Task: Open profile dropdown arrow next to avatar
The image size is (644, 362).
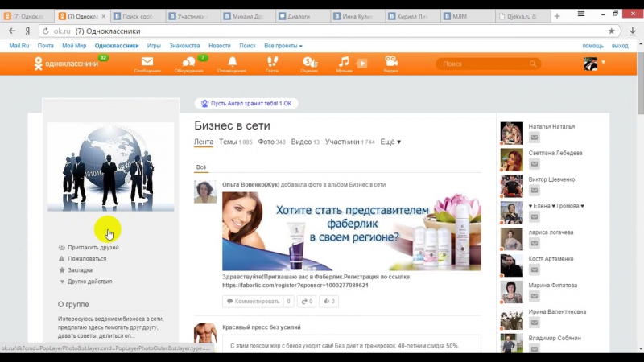Action: [603, 63]
